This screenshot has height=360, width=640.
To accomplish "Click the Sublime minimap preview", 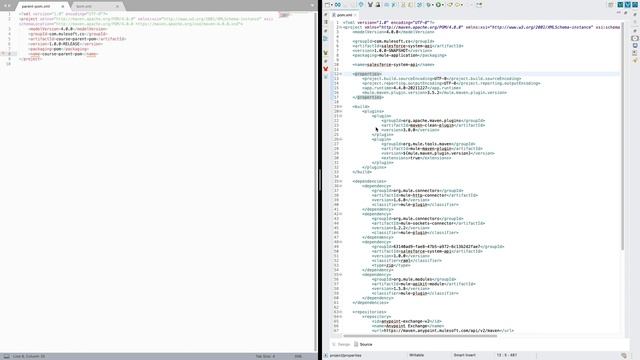I will (x=284, y=15).
